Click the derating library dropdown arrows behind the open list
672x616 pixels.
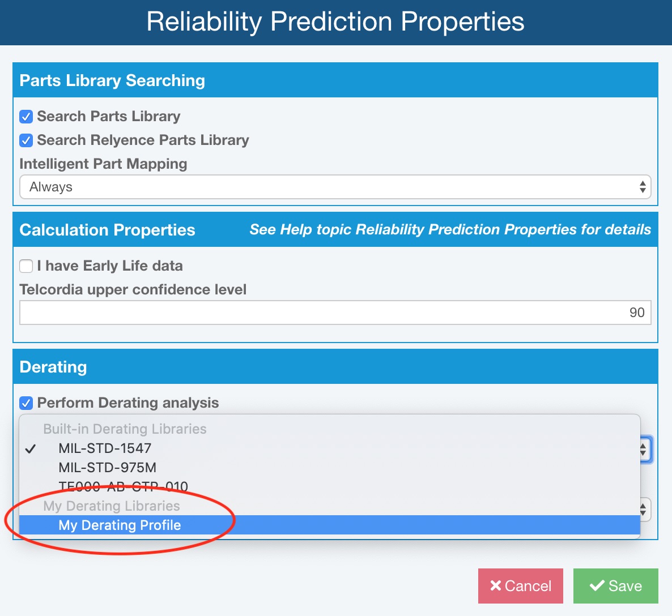pos(643,450)
